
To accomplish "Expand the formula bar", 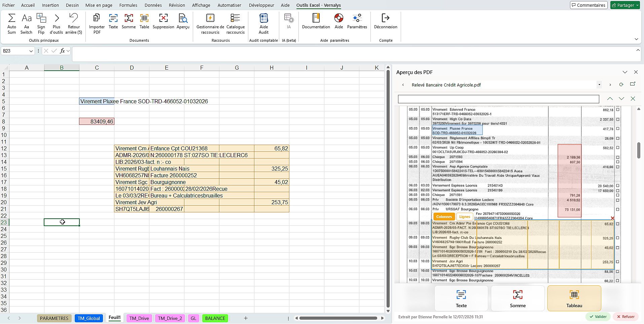I will 638,50.
